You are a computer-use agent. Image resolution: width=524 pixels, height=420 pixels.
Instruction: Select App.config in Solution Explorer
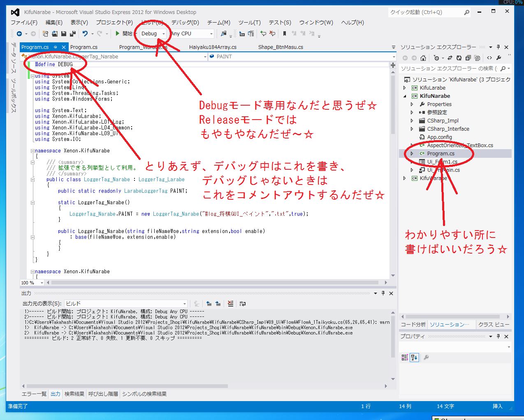(x=439, y=137)
